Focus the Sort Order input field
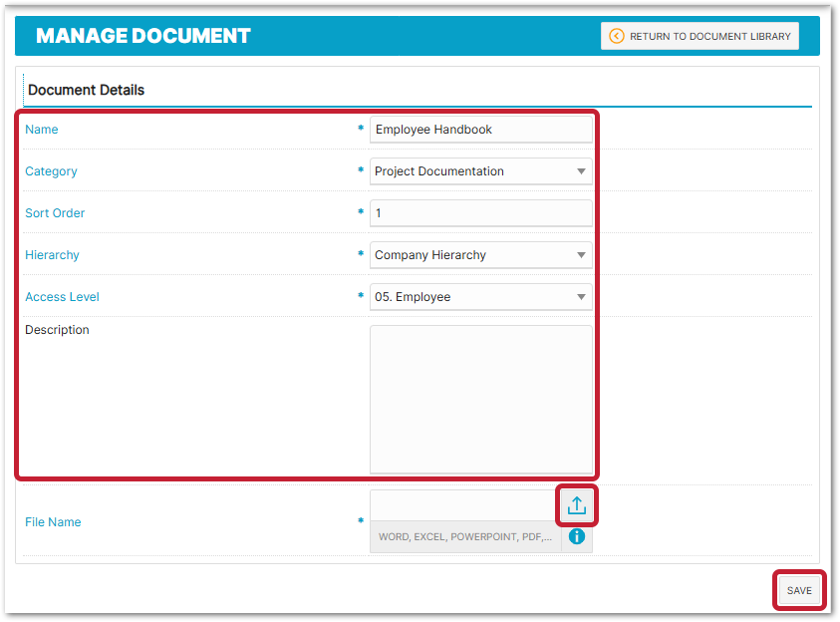The image size is (840, 622). 480,213
